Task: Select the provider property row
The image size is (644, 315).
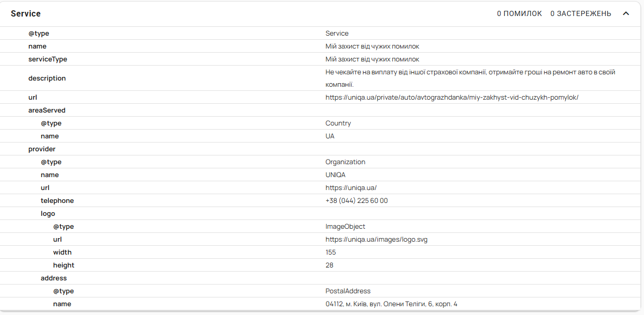Action: [42, 149]
